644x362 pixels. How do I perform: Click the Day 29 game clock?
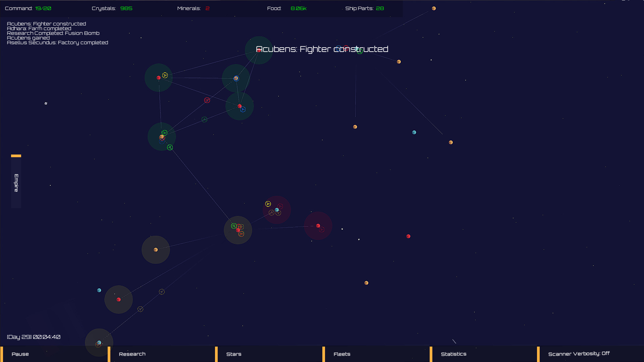pyautogui.click(x=34, y=337)
